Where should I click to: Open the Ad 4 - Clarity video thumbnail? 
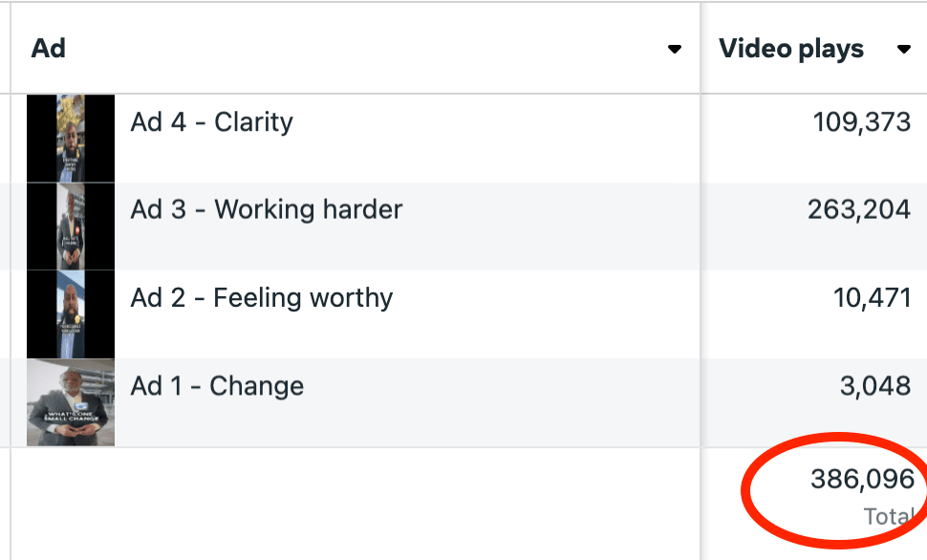coord(71,139)
